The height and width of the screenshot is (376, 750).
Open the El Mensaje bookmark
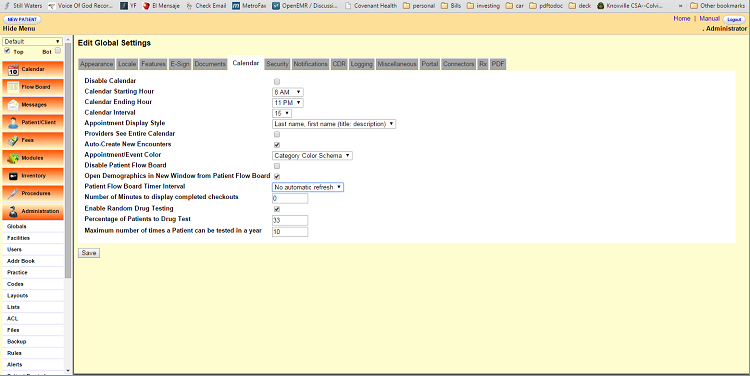[x=162, y=6]
